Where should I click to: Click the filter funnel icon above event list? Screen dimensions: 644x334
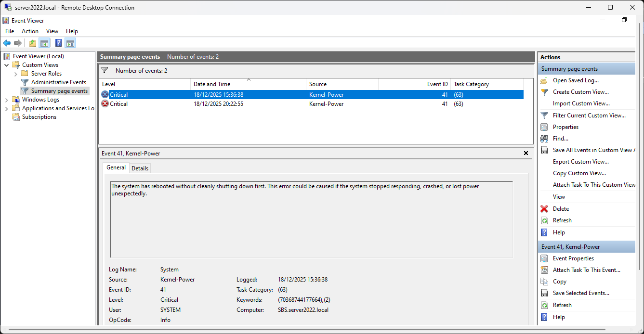(x=104, y=71)
